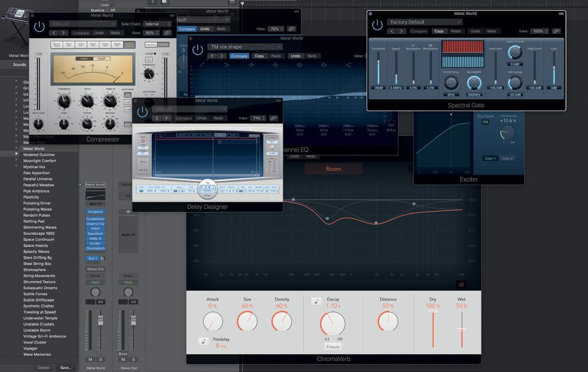
Task: Click the Bus 1 send slot
Action: point(93,258)
